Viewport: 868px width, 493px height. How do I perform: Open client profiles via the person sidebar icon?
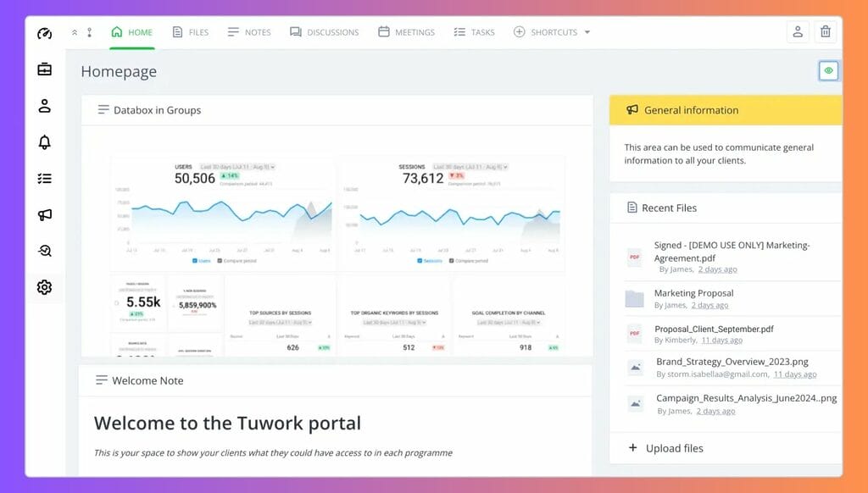[x=44, y=105]
